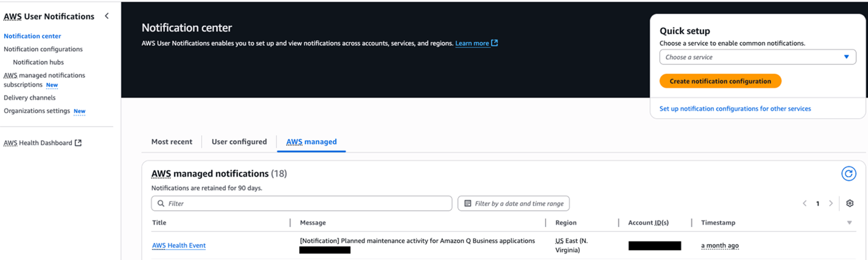The height and width of the screenshot is (260, 868).
Task: Open Set up notification configurations for other services
Action: coord(735,108)
